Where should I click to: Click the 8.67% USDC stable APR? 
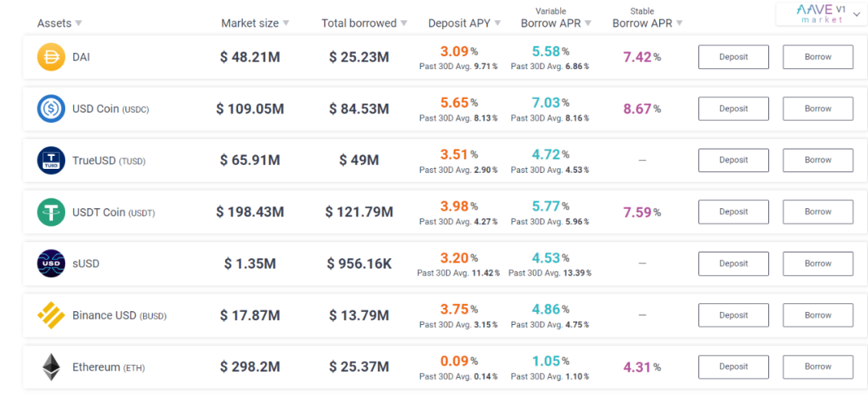pos(641,109)
